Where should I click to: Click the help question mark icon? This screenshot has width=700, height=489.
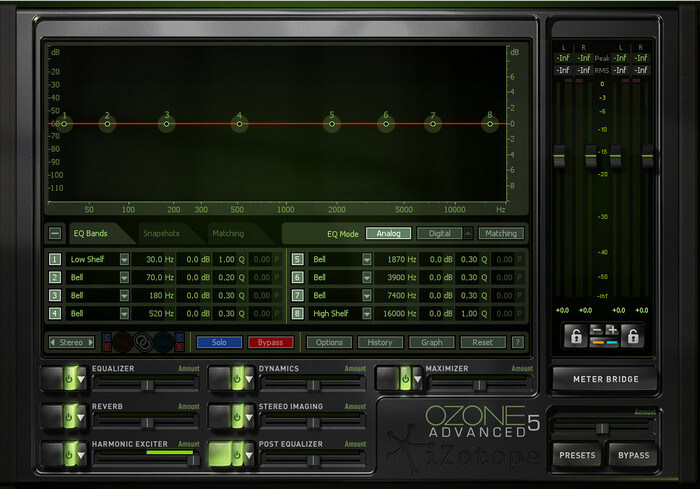coord(517,342)
